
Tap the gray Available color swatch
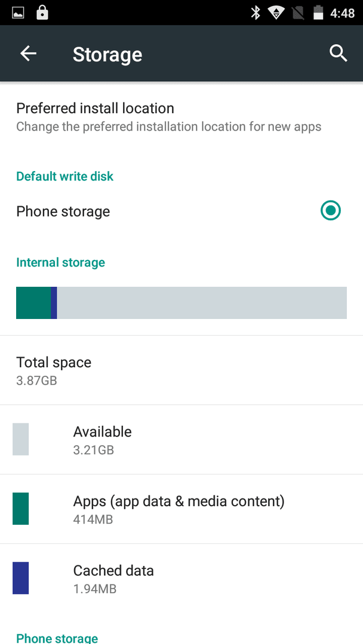point(20,439)
